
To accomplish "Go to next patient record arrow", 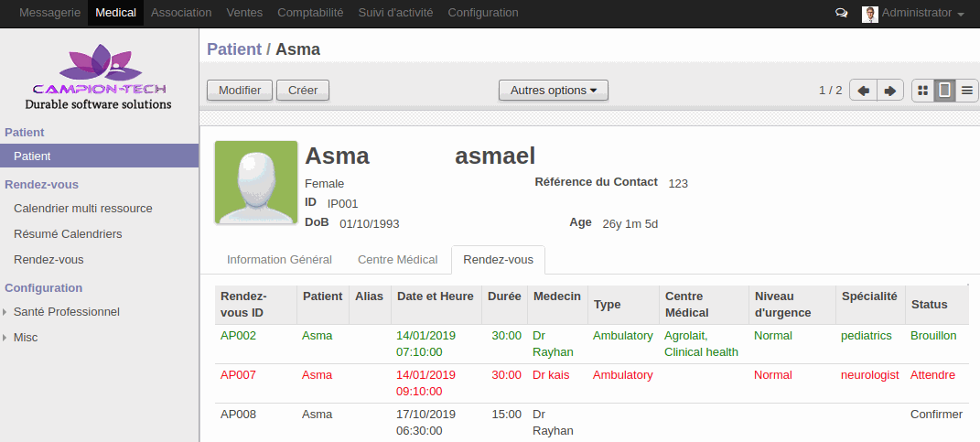I will (x=890, y=91).
